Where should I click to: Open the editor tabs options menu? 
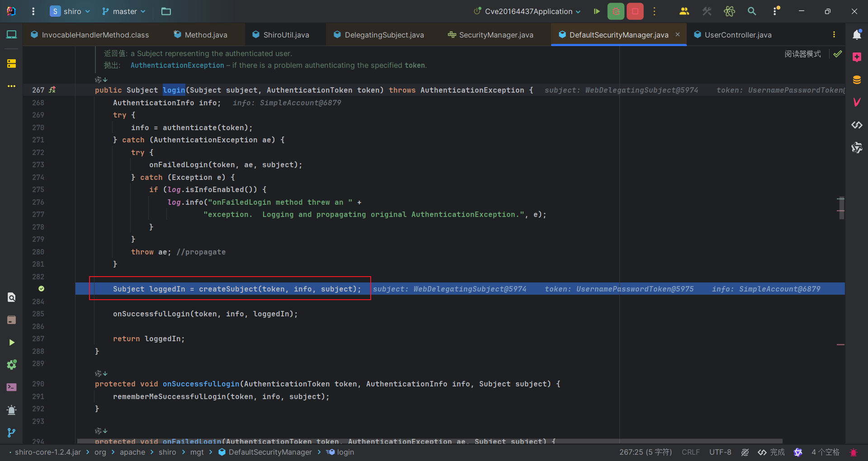coord(834,34)
